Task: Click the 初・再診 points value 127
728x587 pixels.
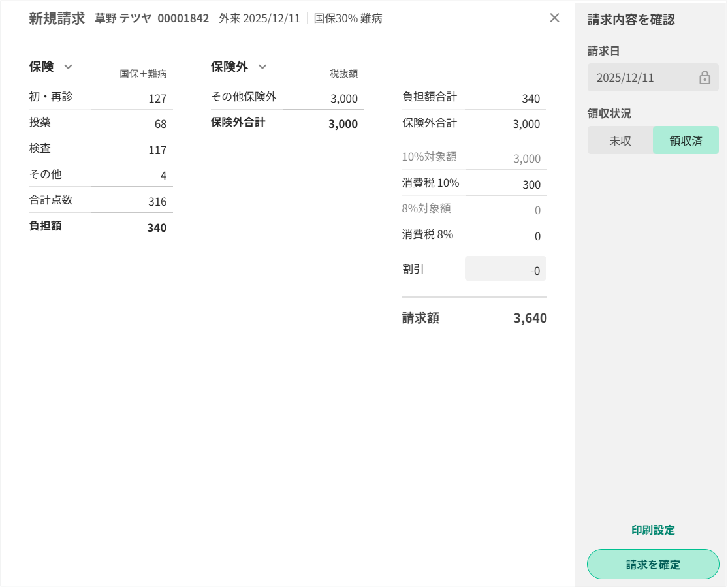Action: tap(157, 99)
